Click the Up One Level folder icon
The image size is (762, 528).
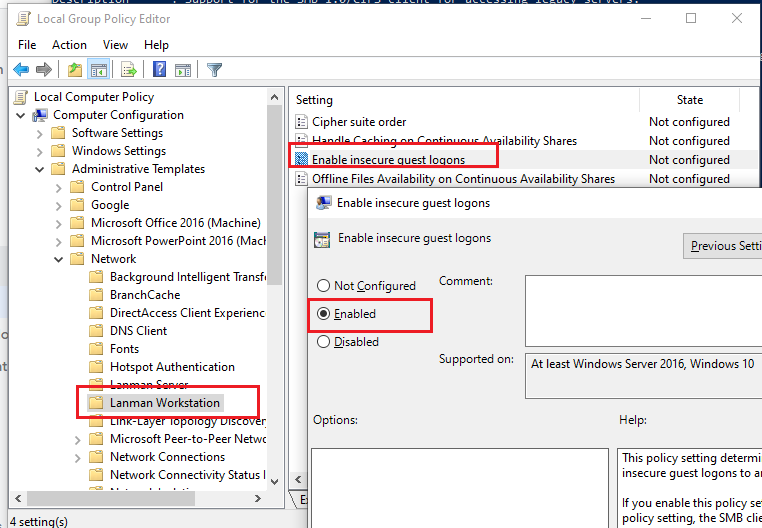pos(74,70)
